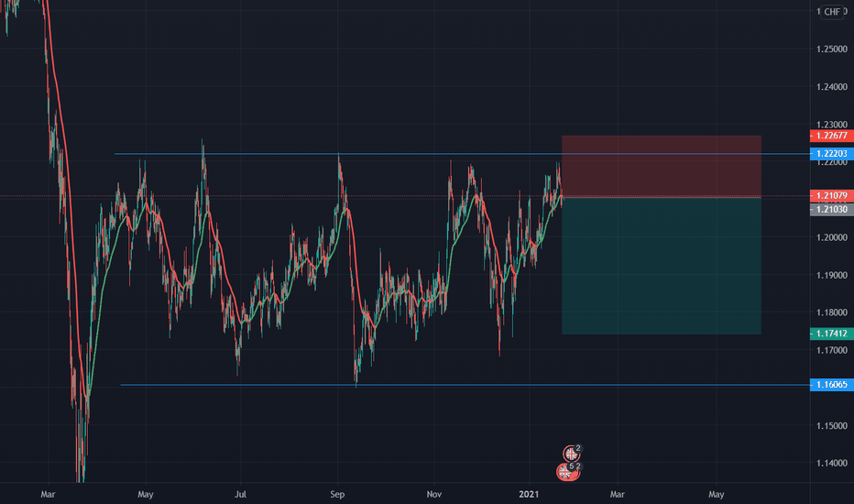Click the blue 1.16065 price label
The height and width of the screenshot is (504, 854).
point(832,385)
